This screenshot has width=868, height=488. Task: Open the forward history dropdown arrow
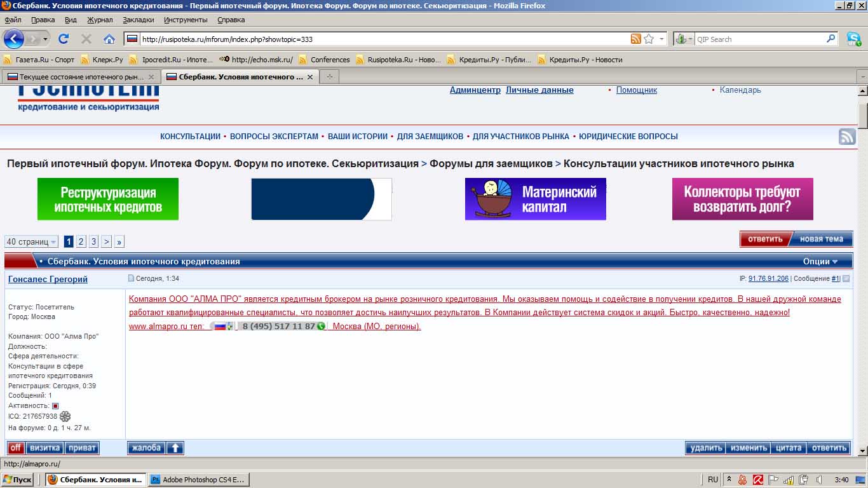point(45,39)
